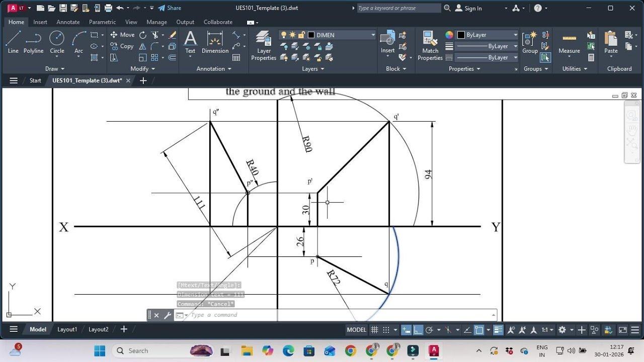
Task: Toggle polar tracking
Action: [429, 330]
